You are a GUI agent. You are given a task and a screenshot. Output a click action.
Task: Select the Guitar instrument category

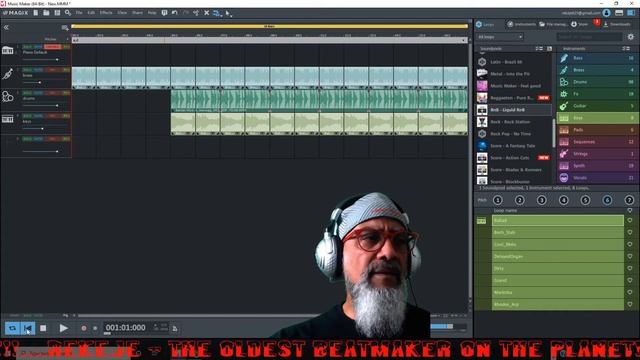[x=598, y=106]
